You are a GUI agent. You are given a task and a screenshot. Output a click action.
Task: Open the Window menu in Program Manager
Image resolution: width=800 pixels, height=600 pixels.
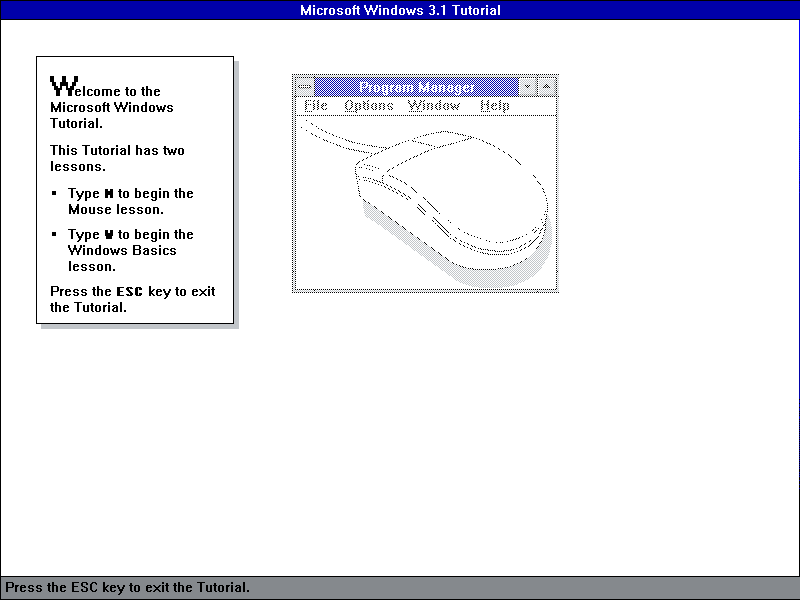[434, 106]
